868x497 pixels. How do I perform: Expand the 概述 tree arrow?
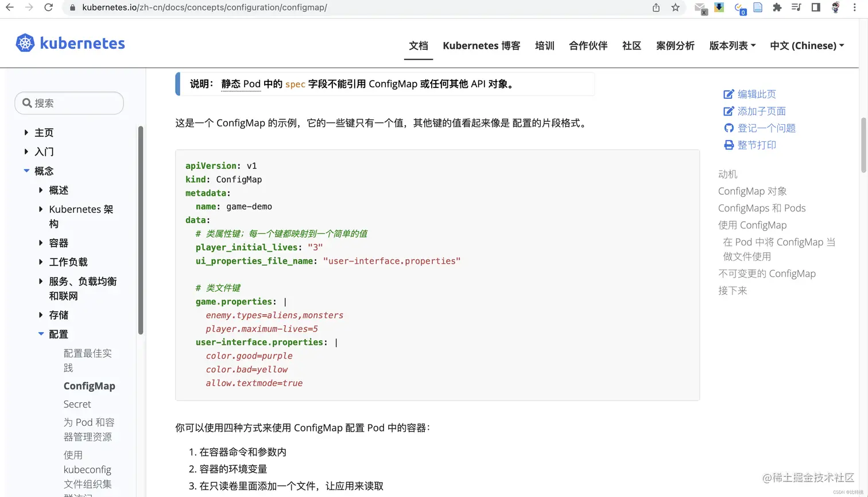41,190
